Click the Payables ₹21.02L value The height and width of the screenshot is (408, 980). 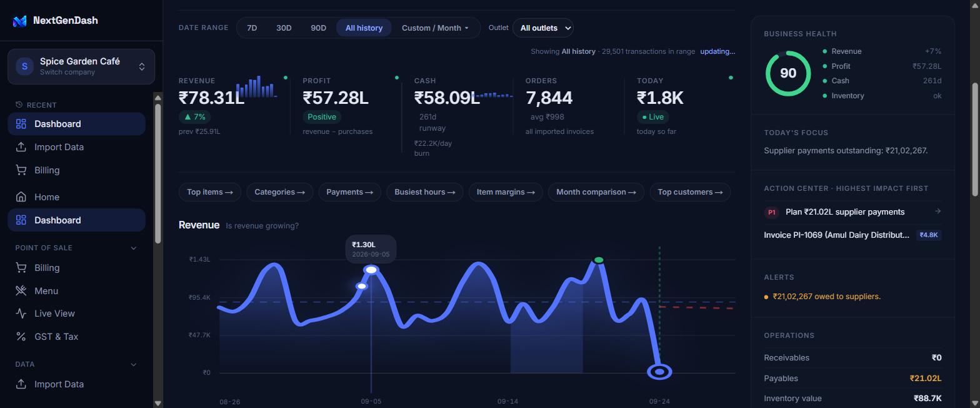click(x=926, y=379)
